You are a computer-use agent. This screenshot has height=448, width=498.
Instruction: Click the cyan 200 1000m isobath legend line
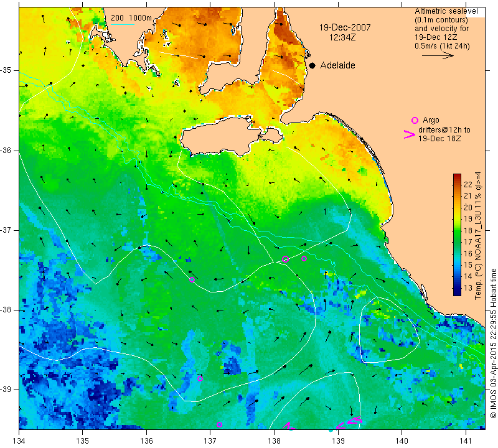click(x=123, y=24)
